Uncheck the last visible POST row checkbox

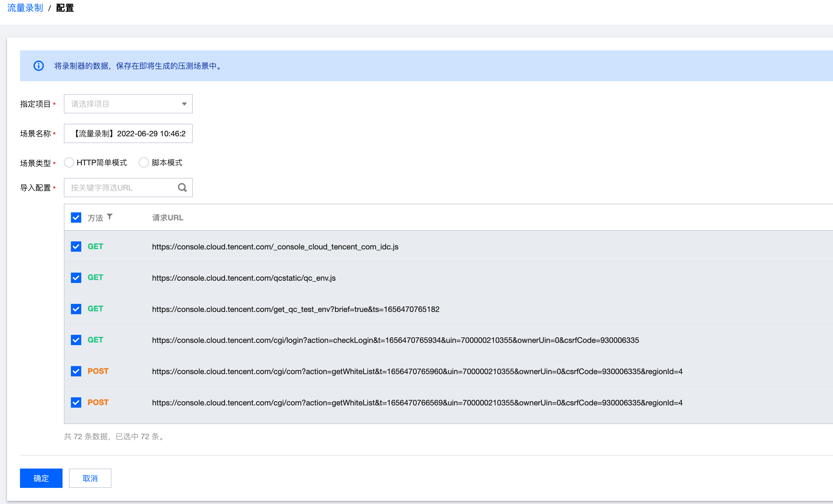point(76,402)
